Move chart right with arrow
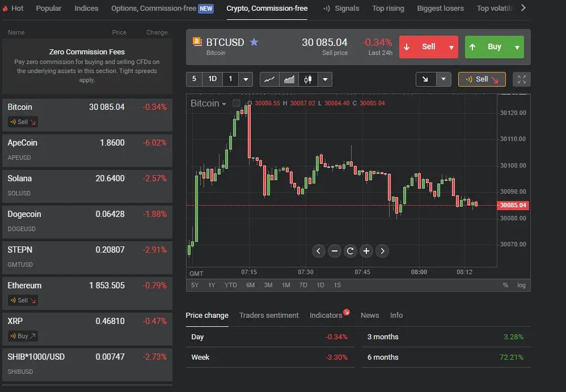 (x=382, y=251)
